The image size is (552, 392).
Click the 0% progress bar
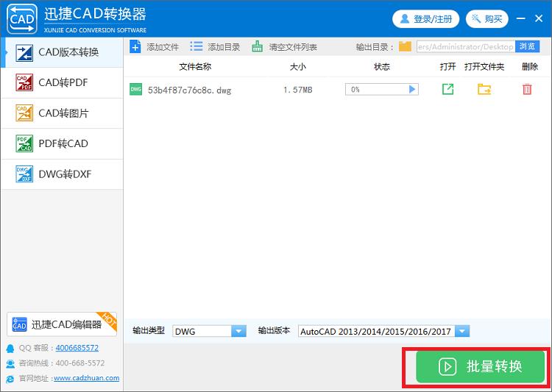[381, 90]
